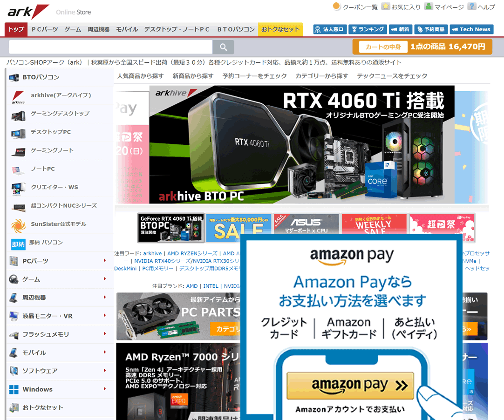Click the INTEL brand link

point(211,286)
